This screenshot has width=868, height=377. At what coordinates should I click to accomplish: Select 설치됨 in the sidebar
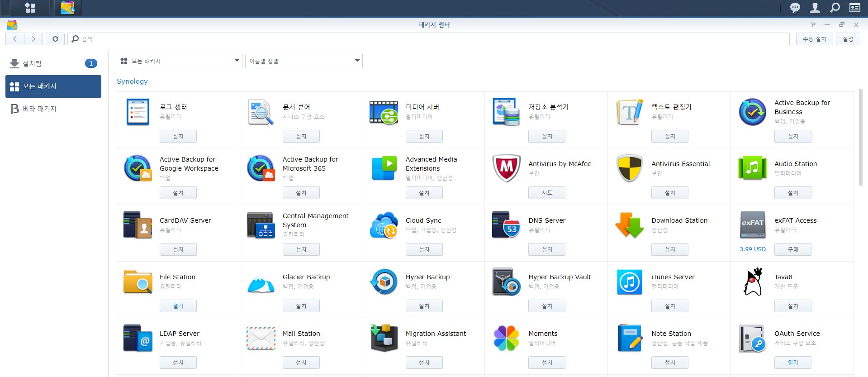coord(53,63)
